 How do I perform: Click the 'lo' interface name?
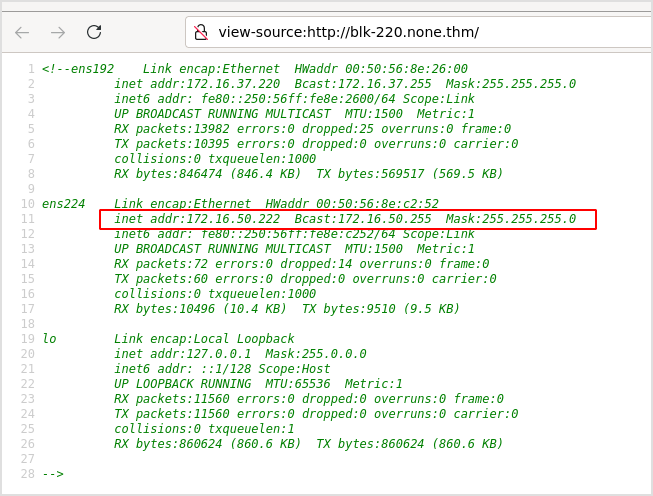[49, 339]
